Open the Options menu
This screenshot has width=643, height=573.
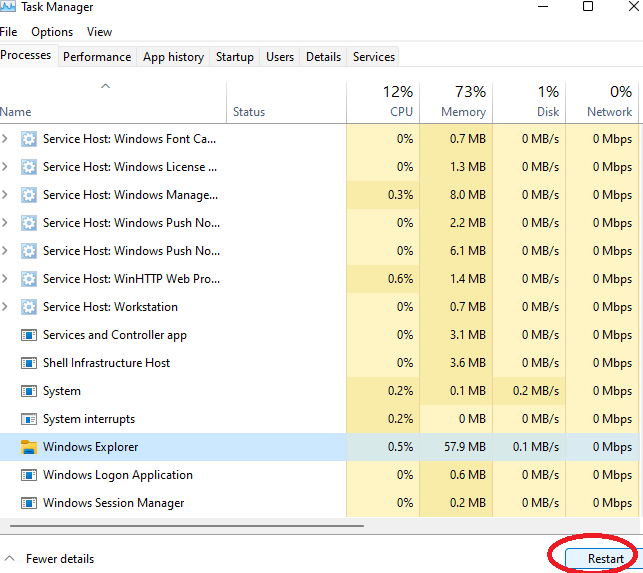pyautogui.click(x=52, y=32)
